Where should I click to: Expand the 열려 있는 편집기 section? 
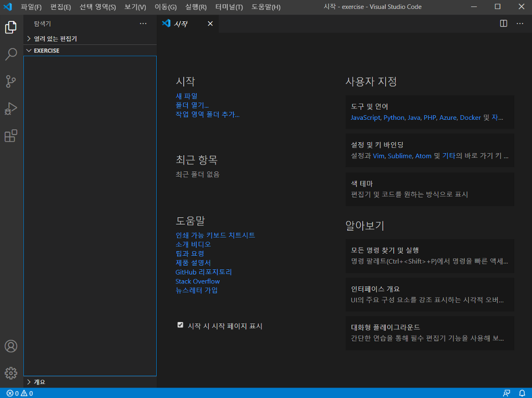pyautogui.click(x=90, y=39)
